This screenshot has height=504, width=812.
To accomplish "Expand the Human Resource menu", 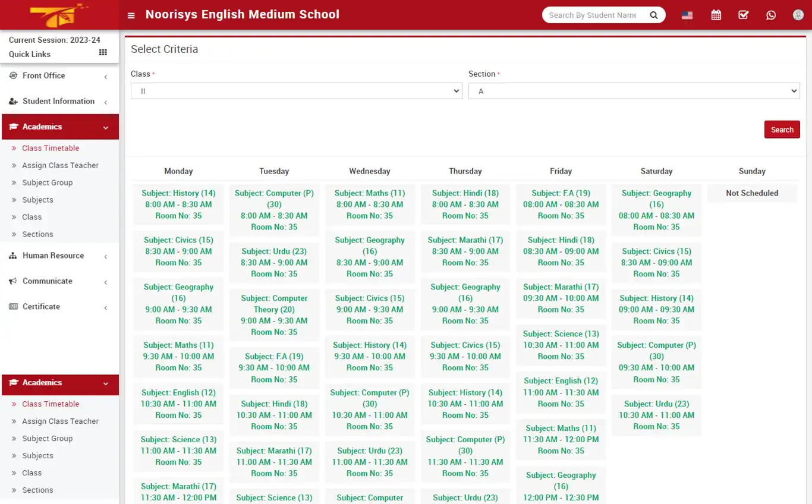I will 52,256.
